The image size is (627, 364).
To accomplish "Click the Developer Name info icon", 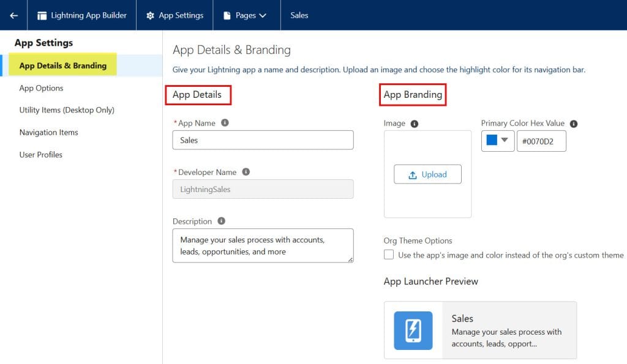I will [x=246, y=172].
